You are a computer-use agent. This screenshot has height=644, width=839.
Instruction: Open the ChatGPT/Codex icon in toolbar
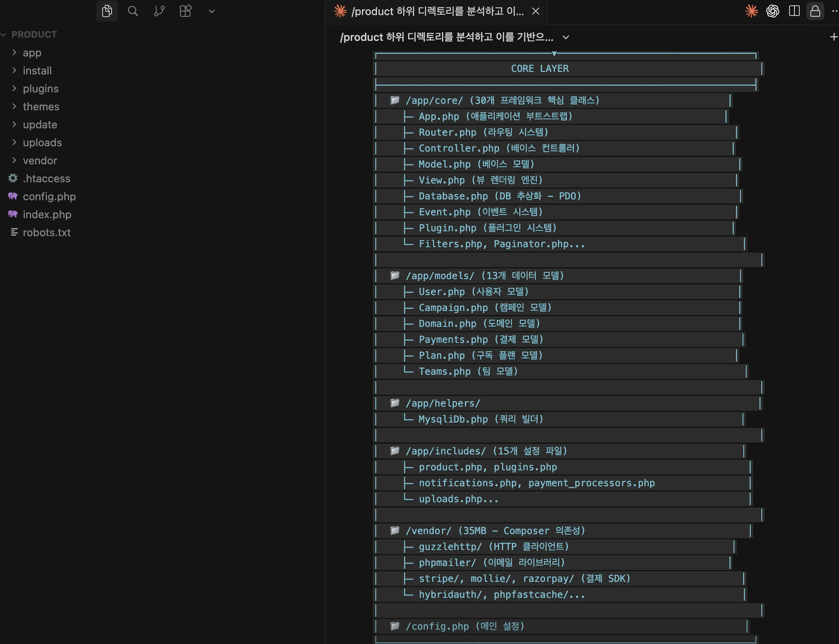(772, 11)
